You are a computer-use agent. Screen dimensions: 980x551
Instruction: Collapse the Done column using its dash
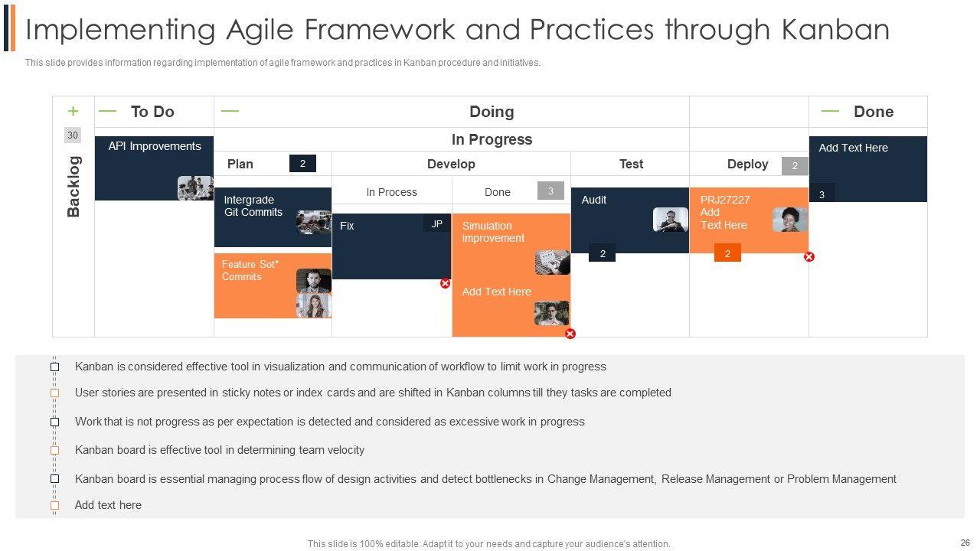pyautogui.click(x=830, y=111)
